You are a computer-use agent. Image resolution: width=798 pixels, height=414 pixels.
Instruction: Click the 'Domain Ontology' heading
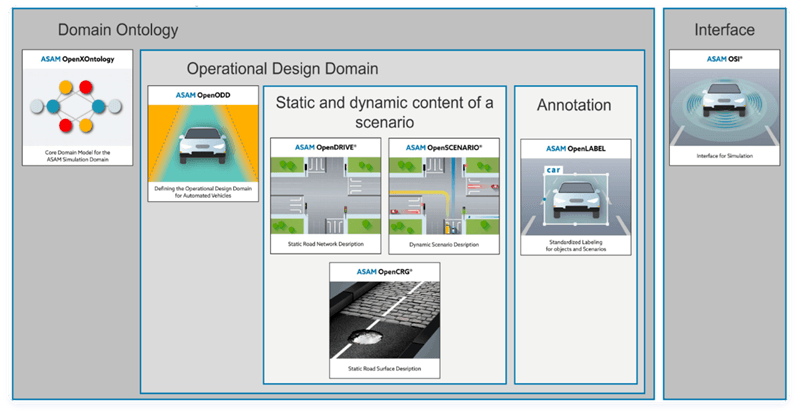[118, 30]
